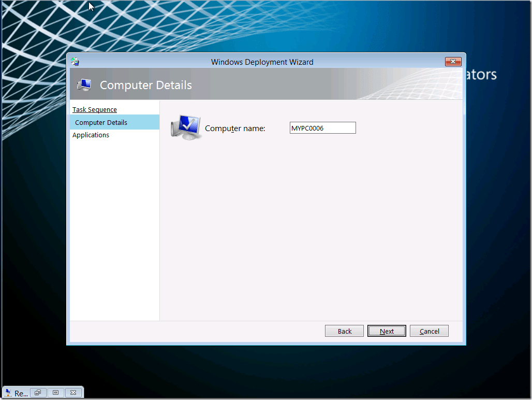Open the Task Sequence page
Viewport: 532px width, 400px height.
click(x=94, y=109)
